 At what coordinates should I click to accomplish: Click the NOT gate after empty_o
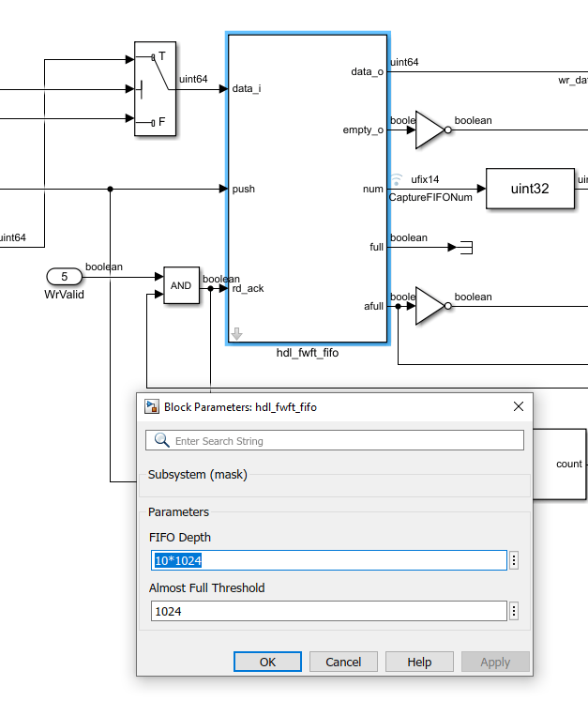pos(433,130)
